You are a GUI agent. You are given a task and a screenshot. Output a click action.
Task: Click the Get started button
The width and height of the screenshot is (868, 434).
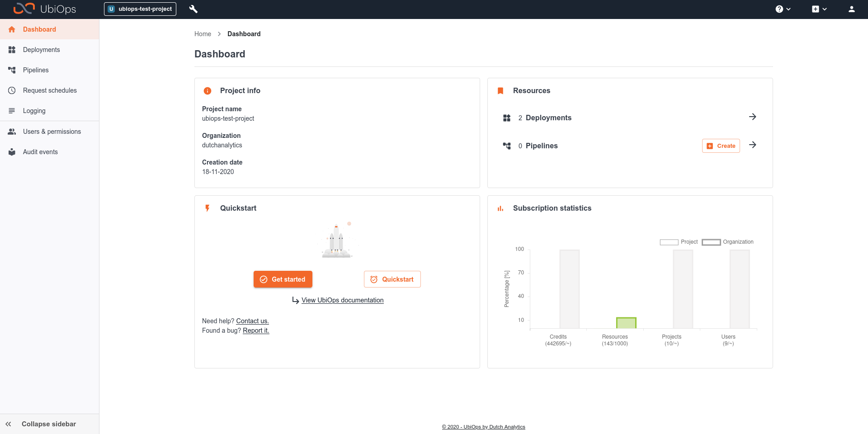tap(283, 279)
